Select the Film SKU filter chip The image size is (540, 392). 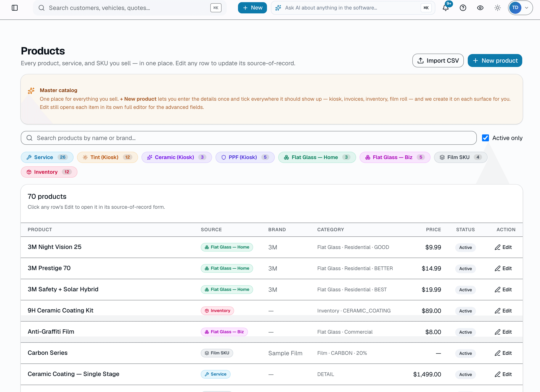coord(461,157)
